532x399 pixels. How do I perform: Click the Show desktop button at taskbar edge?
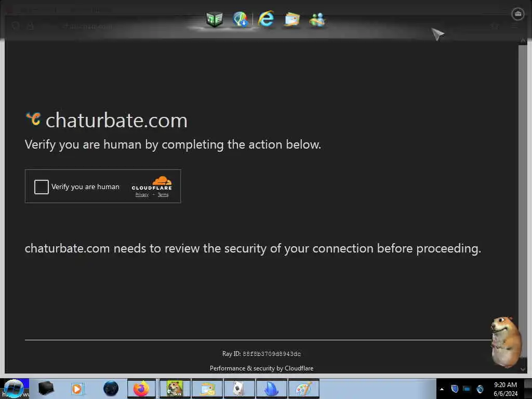(528, 389)
